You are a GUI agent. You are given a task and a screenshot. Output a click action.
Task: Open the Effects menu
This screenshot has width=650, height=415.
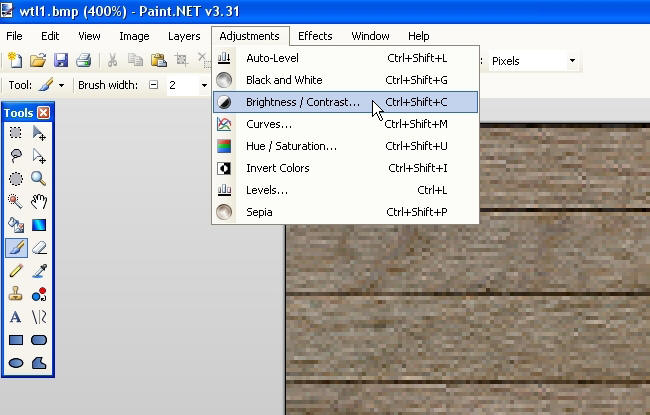point(315,36)
